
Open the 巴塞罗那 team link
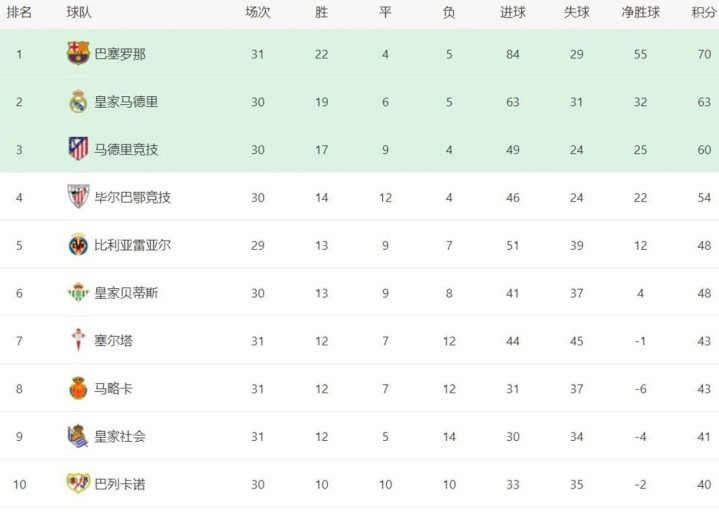[120, 54]
